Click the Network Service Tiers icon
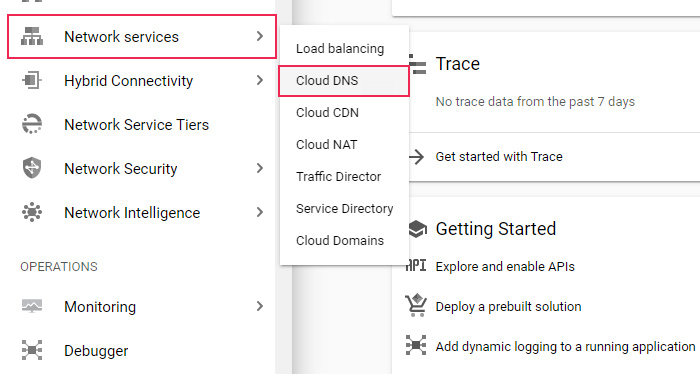 click(x=32, y=124)
